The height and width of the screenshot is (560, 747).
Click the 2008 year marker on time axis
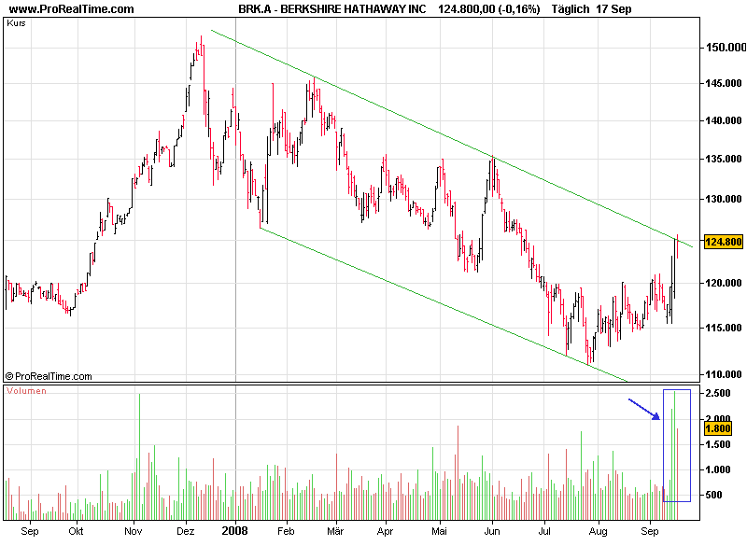coord(234,531)
